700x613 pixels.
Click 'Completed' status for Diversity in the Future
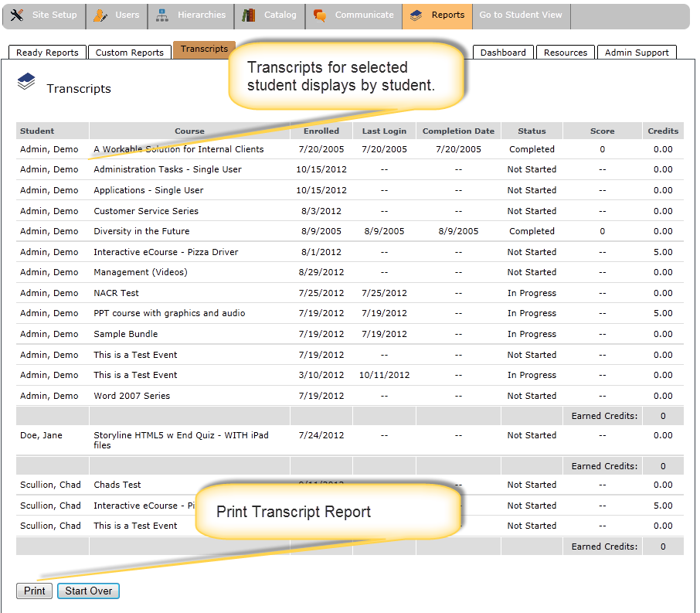(532, 231)
